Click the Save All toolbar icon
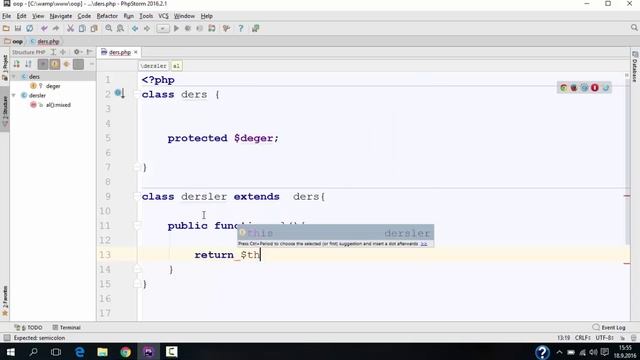The height and width of the screenshot is (360, 640). (18, 28)
